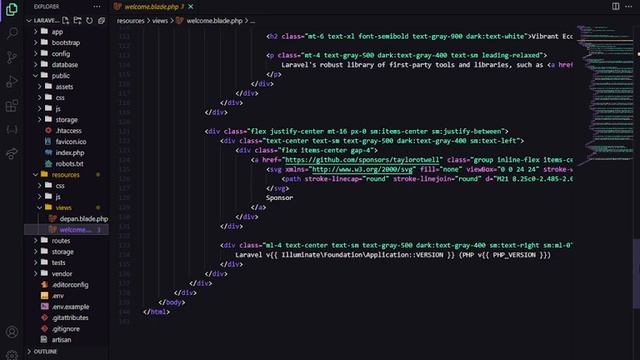This screenshot has height=360, width=640.
Task: Place cursor on closing </html> tag
Action: pyautogui.click(x=156, y=312)
